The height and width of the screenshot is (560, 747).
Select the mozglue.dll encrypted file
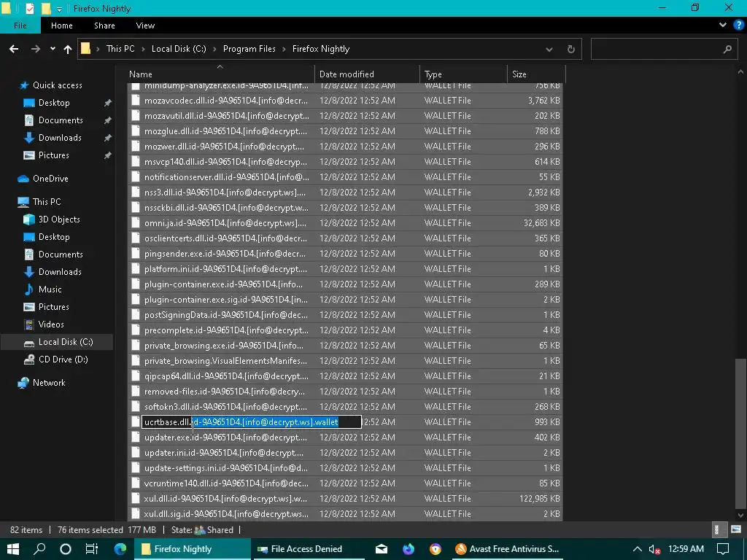(345, 131)
